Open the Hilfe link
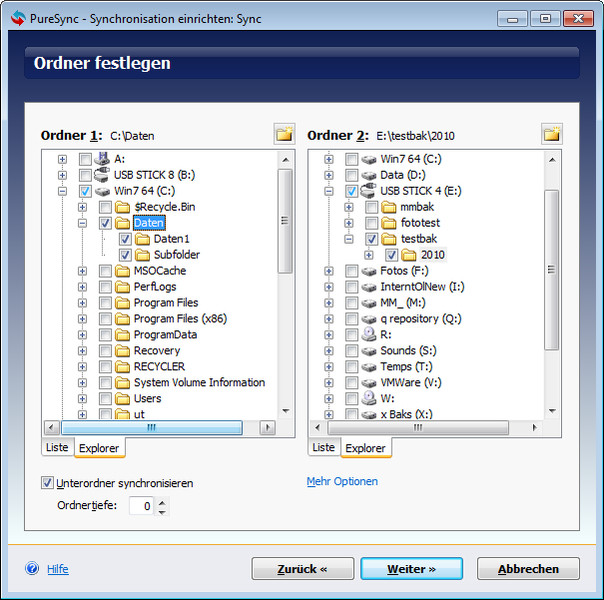The image size is (604, 600). click(x=58, y=569)
